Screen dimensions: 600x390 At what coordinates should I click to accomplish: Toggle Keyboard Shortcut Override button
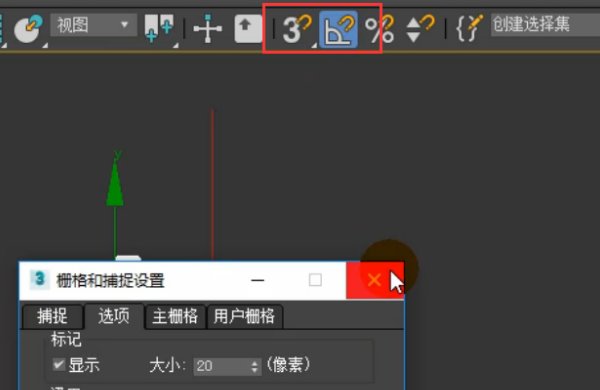[x=248, y=29]
